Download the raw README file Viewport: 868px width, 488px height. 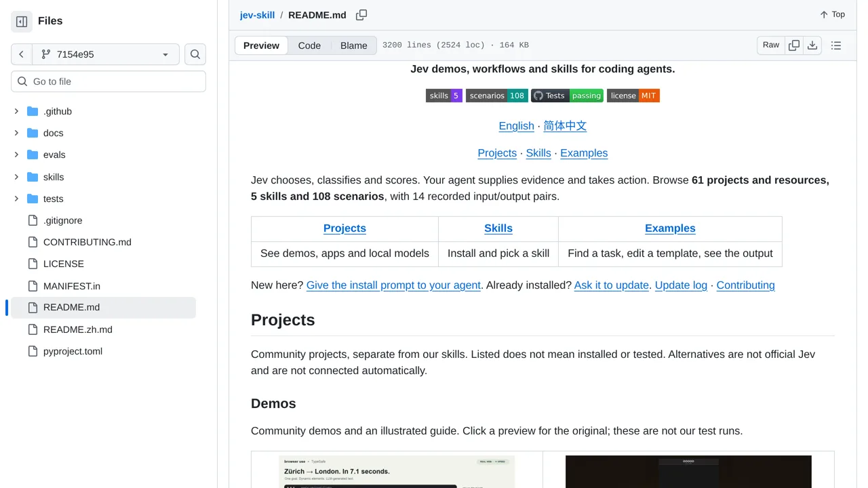point(812,45)
